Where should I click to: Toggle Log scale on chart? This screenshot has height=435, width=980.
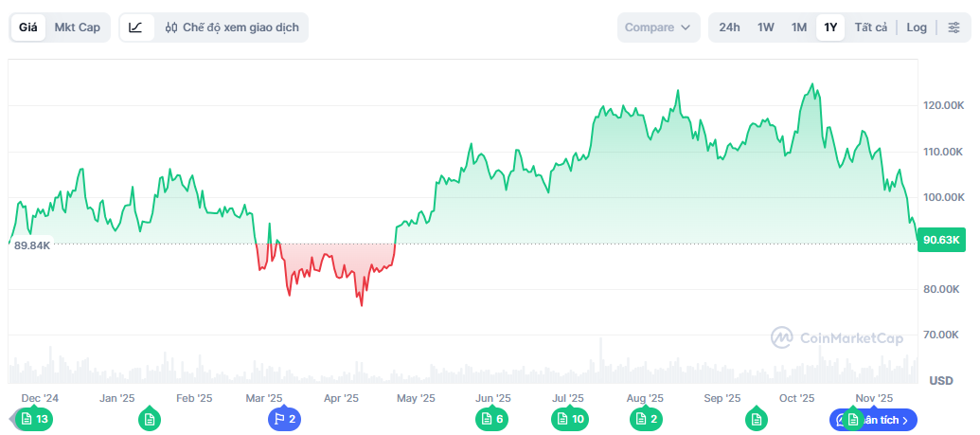pos(917,27)
